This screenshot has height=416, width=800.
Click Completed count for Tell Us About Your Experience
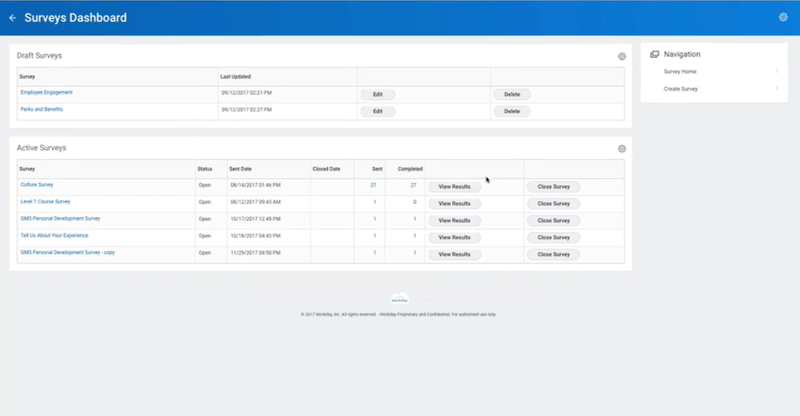[414, 236]
